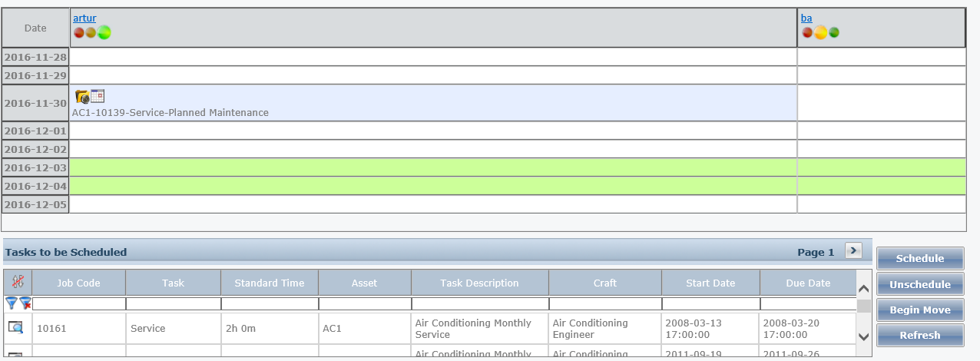
Task: Click the Job Code filter input field
Action: click(78, 303)
